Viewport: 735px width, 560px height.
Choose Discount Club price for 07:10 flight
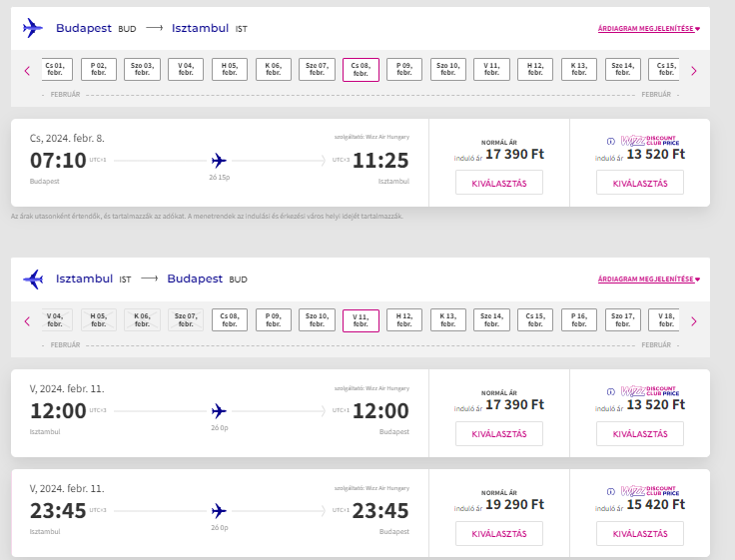pyautogui.click(x=639, y=183)
